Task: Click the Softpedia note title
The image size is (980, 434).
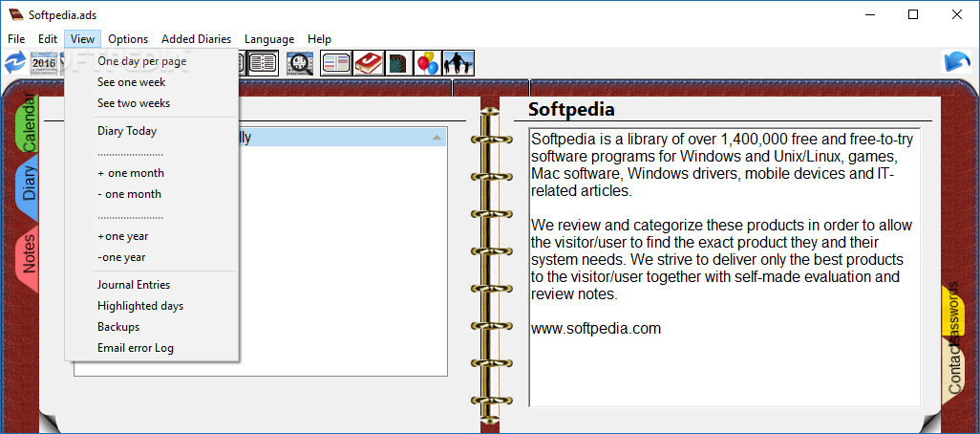Action: coord(571,109)
